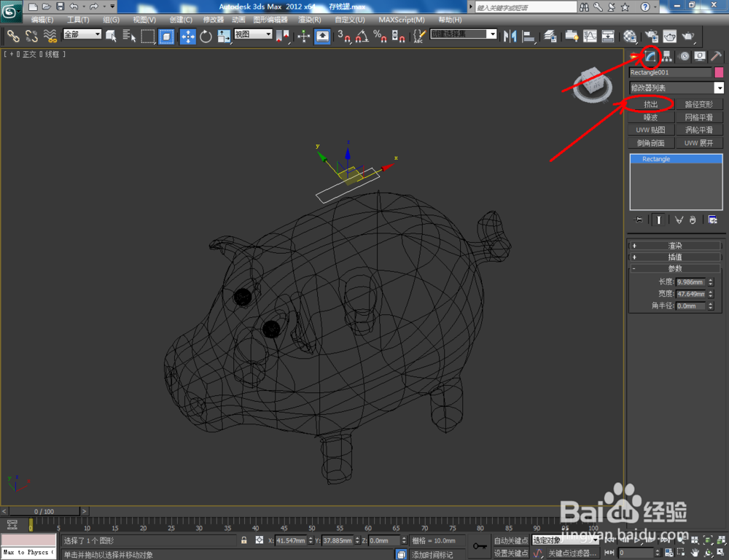Open selection filter dropdown 全部

82,34
